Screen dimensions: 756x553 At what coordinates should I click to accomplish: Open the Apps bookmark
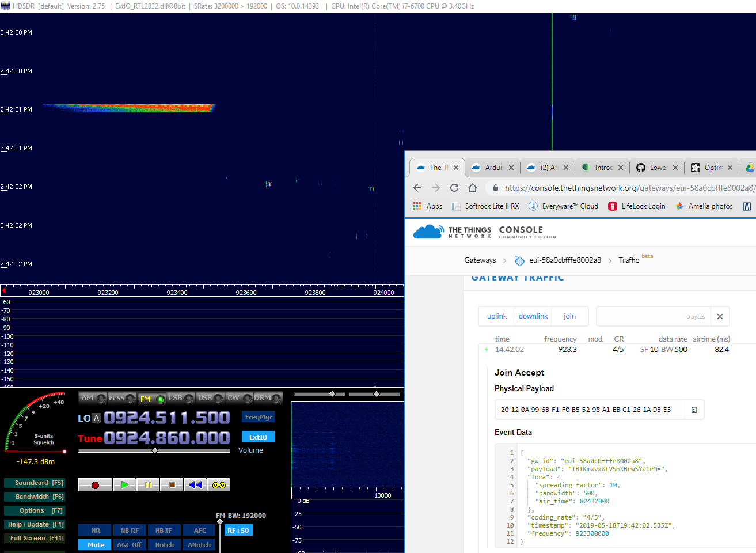[428, 206]
